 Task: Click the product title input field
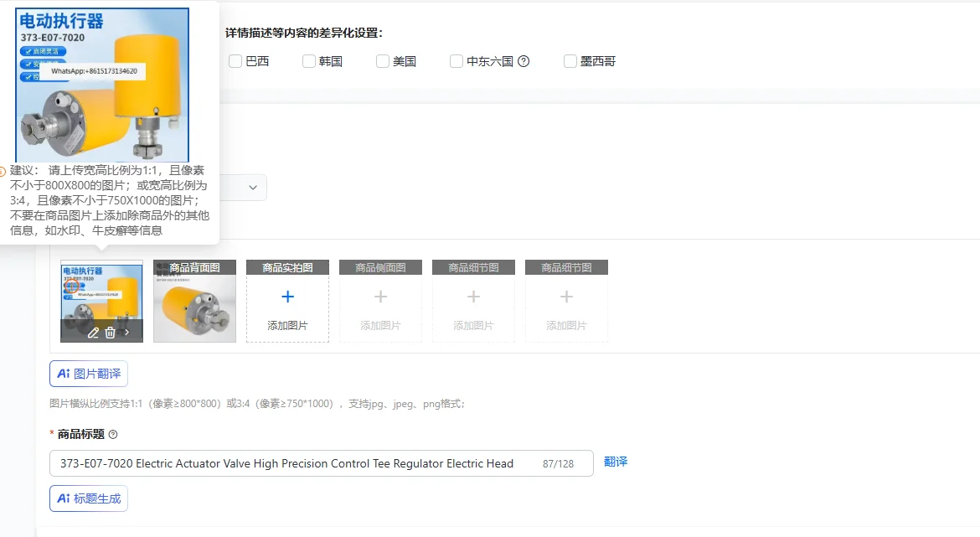[293, 462]
